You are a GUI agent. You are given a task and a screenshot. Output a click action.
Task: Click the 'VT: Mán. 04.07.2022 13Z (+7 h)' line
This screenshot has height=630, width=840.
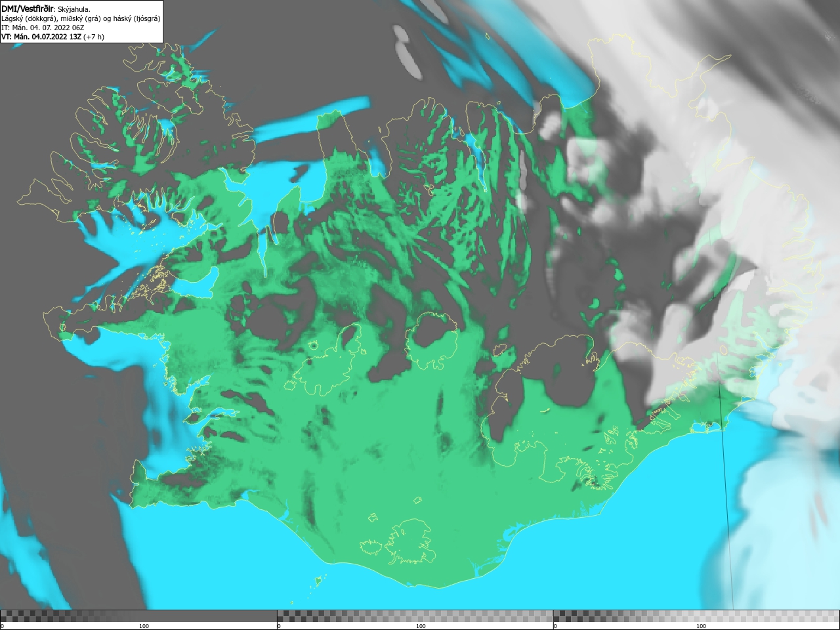click(52, 37)
